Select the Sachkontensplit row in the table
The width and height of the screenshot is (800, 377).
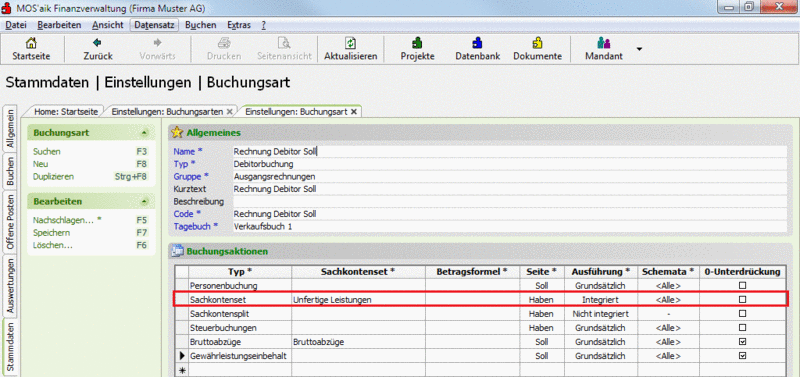[481, 314]
